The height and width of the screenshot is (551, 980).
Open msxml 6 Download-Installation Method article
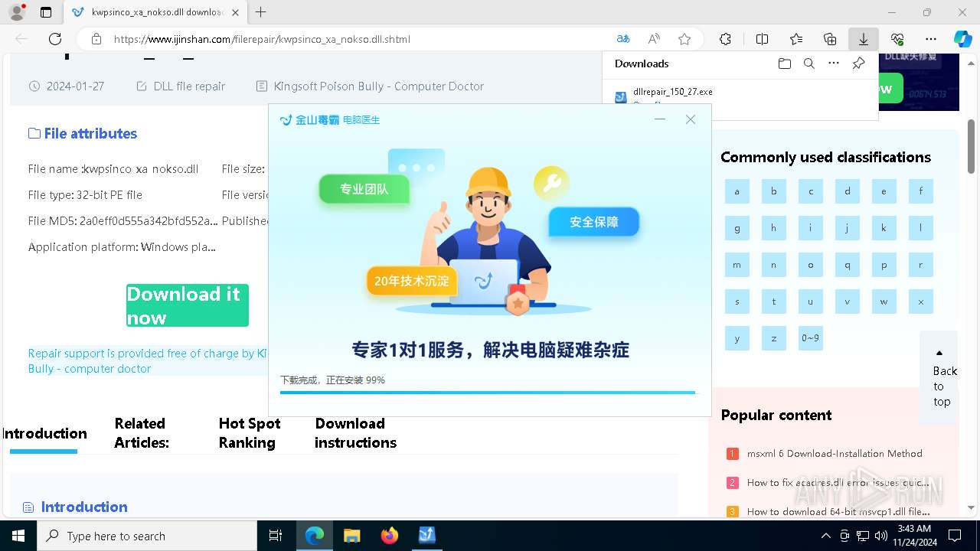tap(835, 454)
